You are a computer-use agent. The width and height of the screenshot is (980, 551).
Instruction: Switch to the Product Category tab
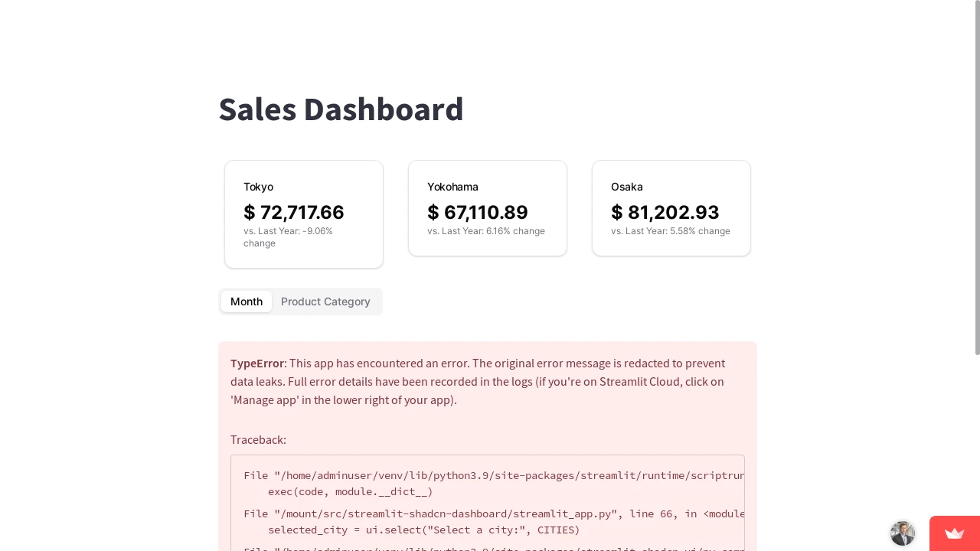pyautogui.click(x=325, y=302)
